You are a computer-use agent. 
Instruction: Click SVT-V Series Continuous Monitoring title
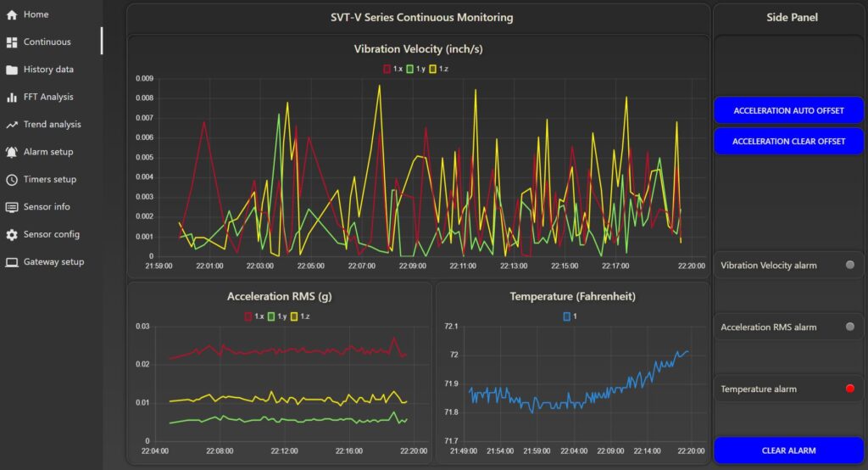(x=422, y=18)
